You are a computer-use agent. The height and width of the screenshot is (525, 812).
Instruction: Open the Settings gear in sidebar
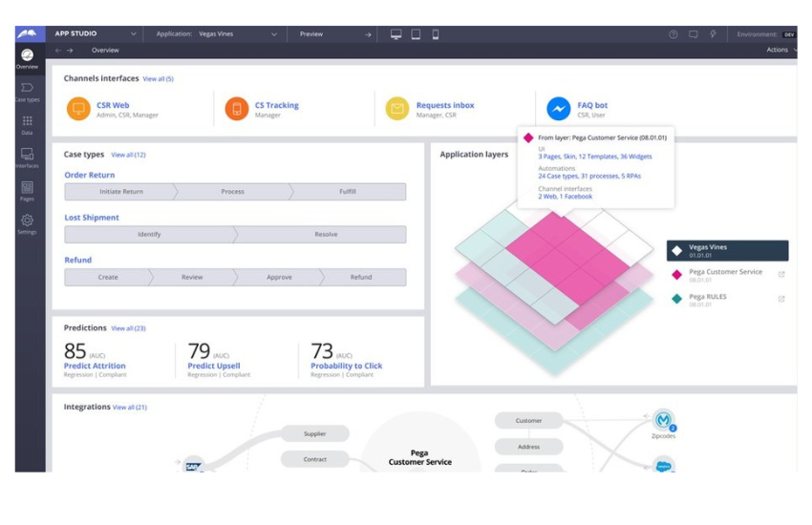(28, 224)
